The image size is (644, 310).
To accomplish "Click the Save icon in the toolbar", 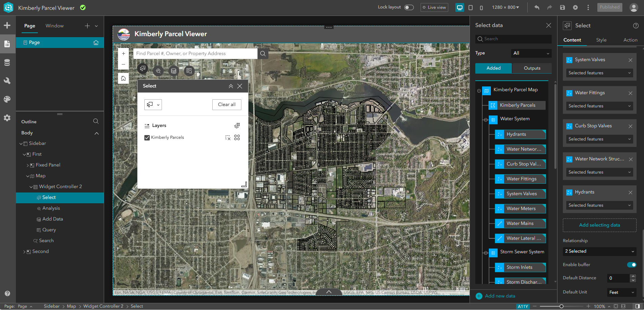I will [x=562, y=7].
